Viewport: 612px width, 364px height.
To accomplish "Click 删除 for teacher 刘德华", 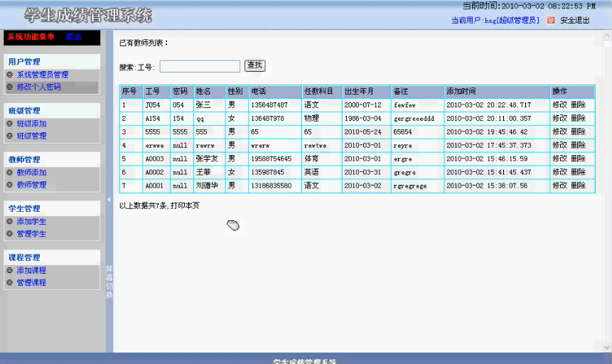I will (578, 186).
